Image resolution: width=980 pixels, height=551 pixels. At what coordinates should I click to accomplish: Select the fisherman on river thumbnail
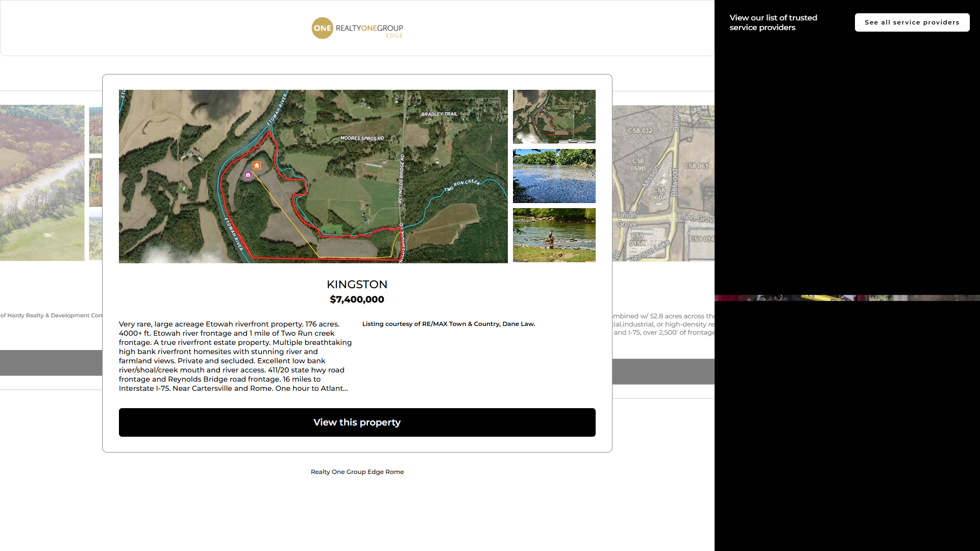tap(554, 235)
